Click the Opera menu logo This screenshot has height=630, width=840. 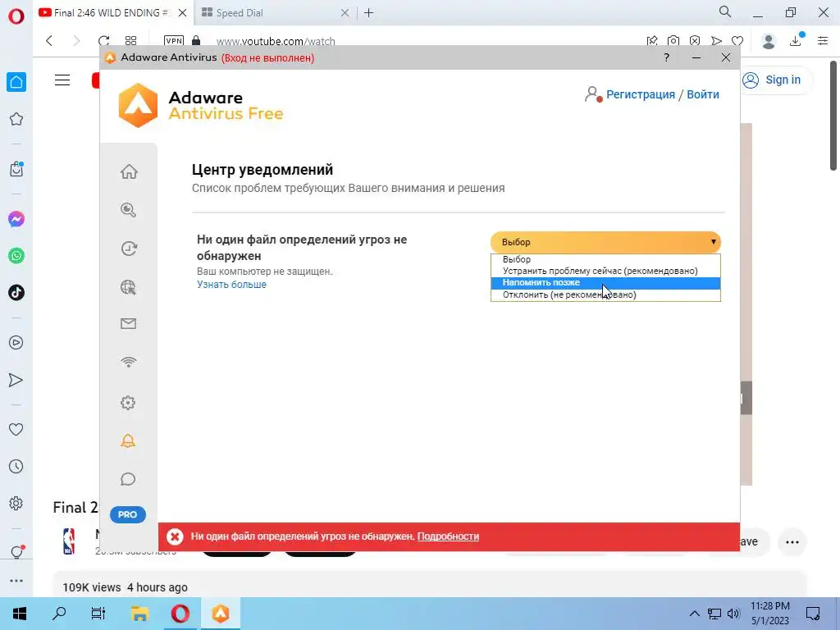click(16, 16)
